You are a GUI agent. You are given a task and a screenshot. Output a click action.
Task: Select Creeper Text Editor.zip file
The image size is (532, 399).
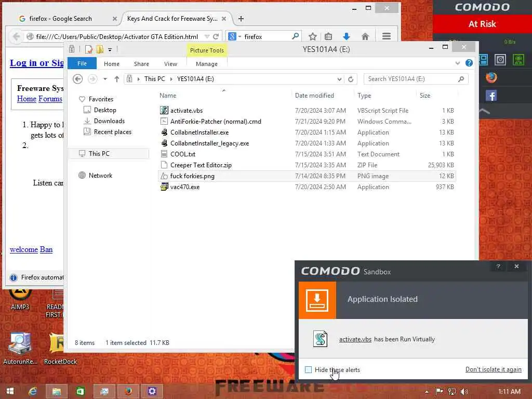tap(201, 165)
